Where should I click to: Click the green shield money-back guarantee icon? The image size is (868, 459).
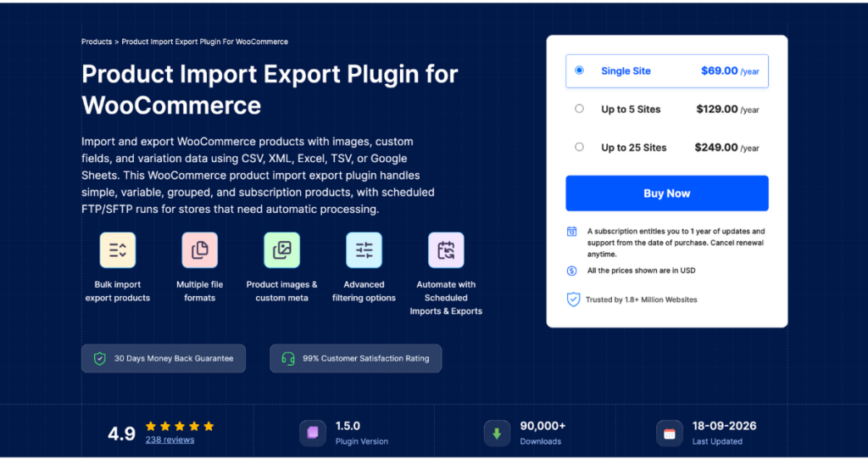pos(100,359)
